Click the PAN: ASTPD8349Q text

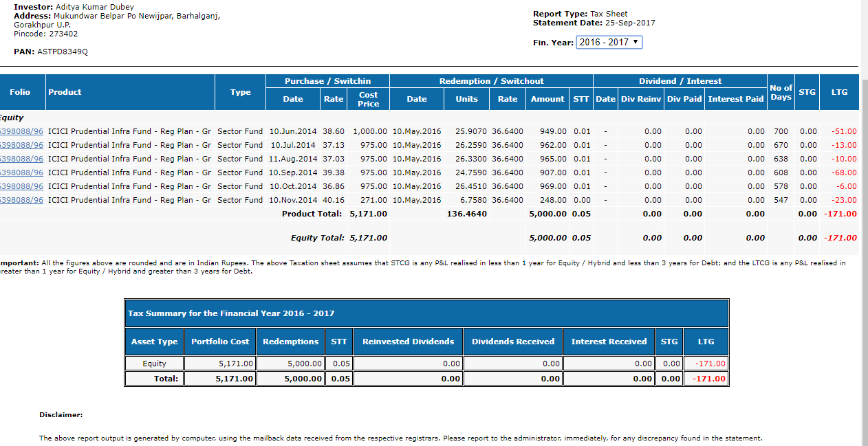(x=51, y=52)
